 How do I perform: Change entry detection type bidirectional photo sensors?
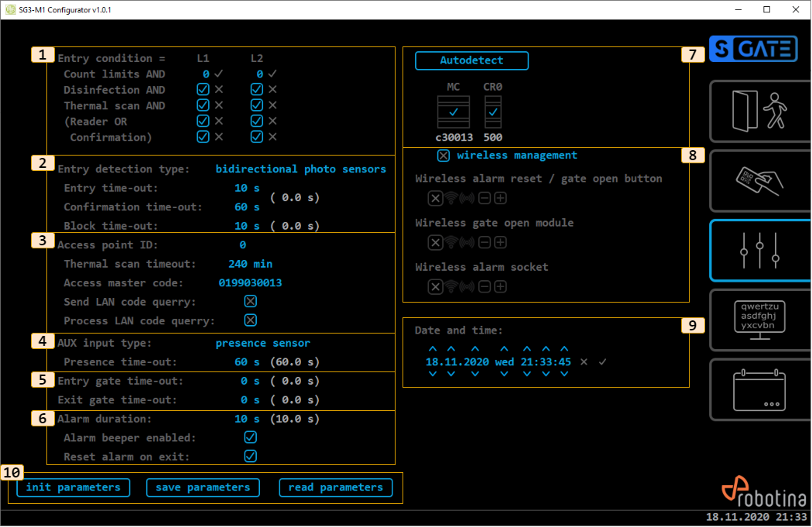pos(300,169)
